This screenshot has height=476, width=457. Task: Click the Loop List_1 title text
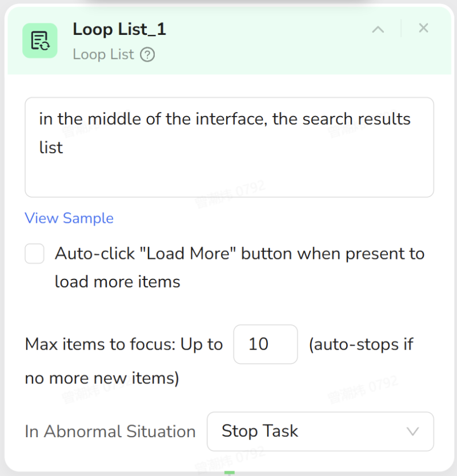[119, 29]
